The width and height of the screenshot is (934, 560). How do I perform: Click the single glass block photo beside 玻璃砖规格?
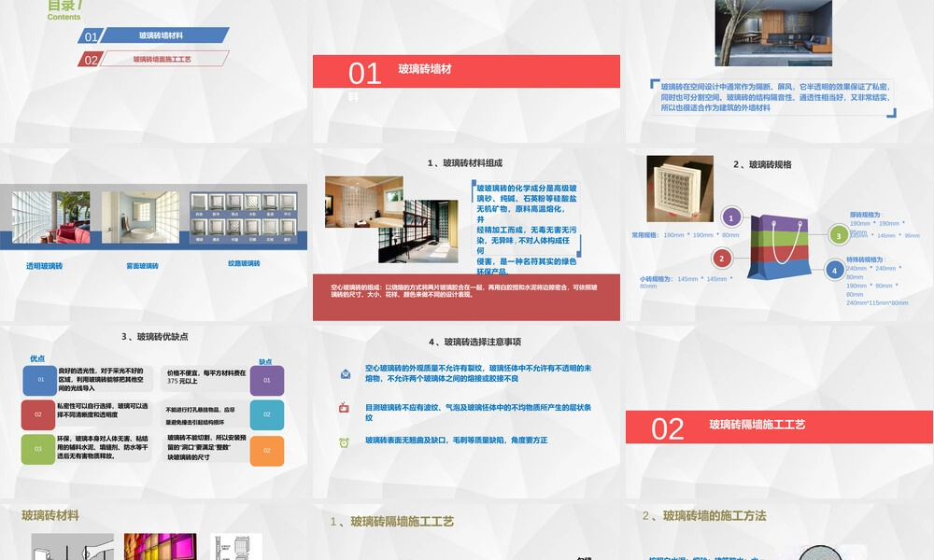click(x=680, y=189)
